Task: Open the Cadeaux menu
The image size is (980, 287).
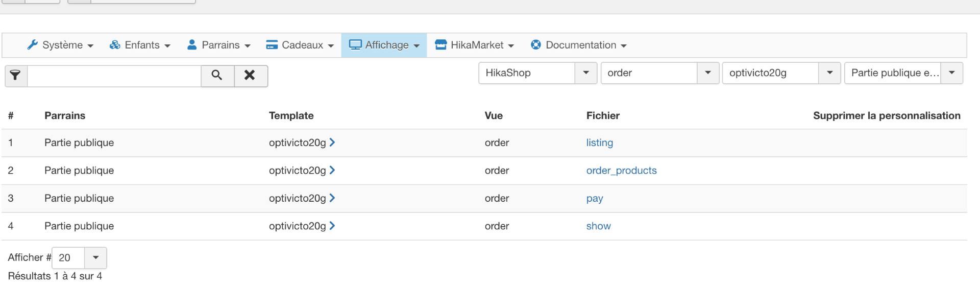Action: (x=300, y=45)
